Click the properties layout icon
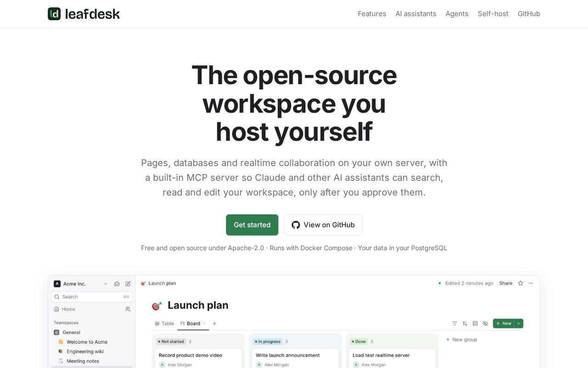This screenshot has height=368, width=588. (475, 323)
